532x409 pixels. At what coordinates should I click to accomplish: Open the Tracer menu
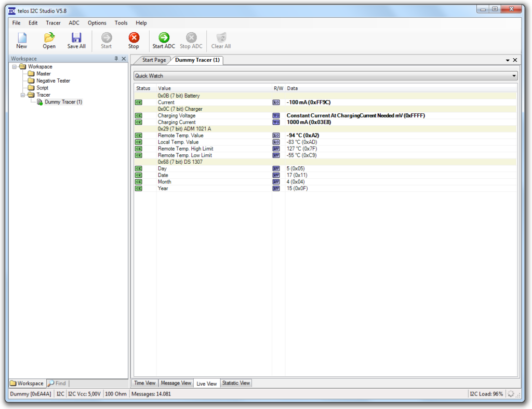tap(53, 23)
